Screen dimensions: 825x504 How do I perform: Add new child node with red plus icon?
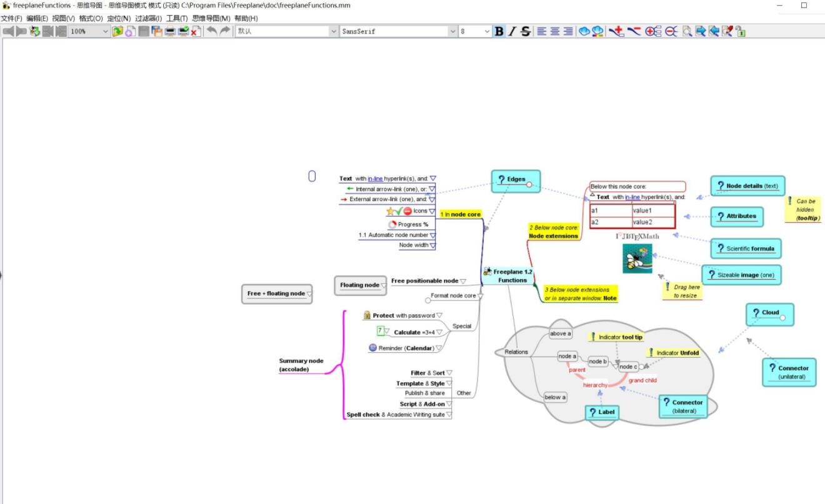click(x=617, y=31)
